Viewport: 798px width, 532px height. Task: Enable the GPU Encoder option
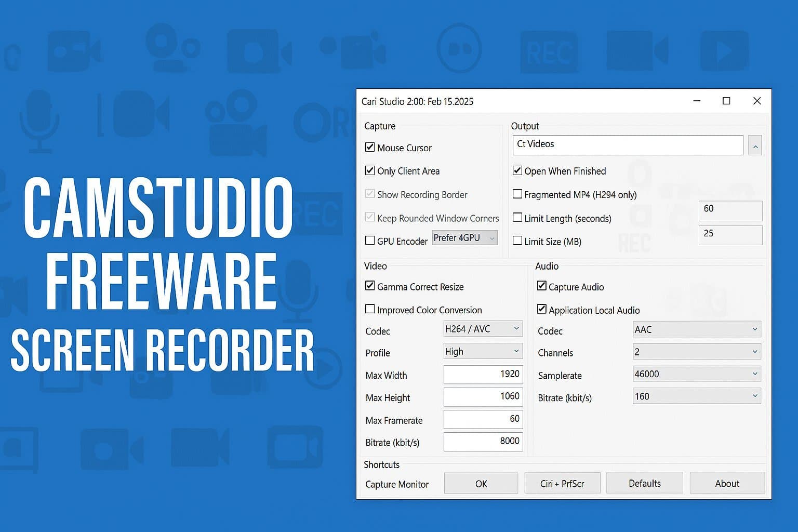(370, 240)
